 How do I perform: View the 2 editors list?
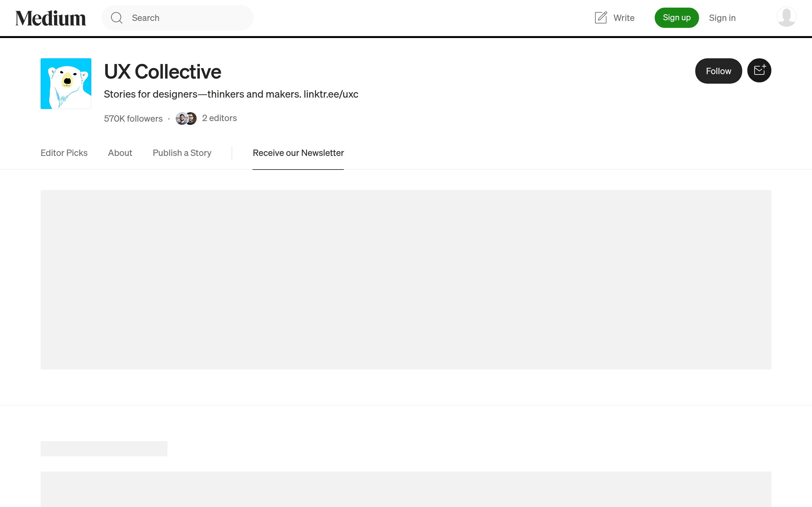coord(219,118)
